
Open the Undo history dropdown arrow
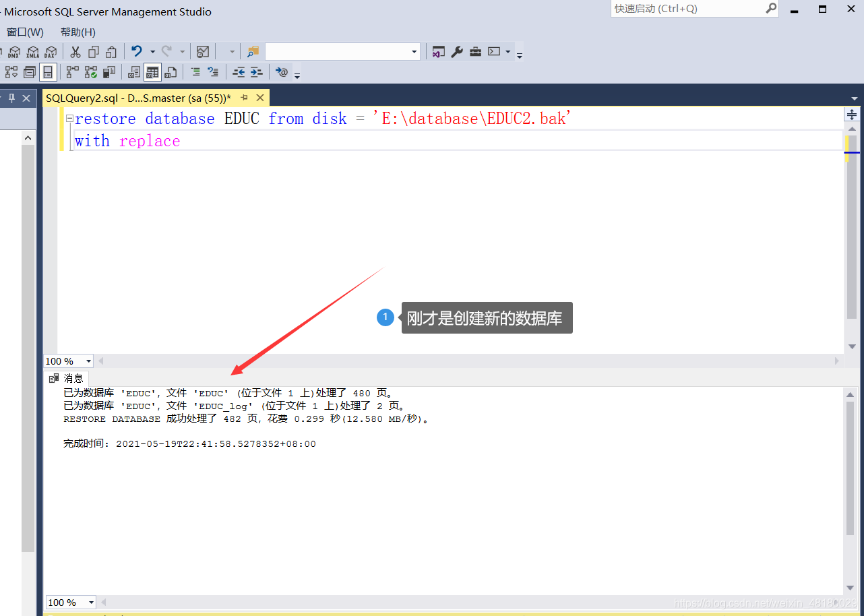click(152, 52)
